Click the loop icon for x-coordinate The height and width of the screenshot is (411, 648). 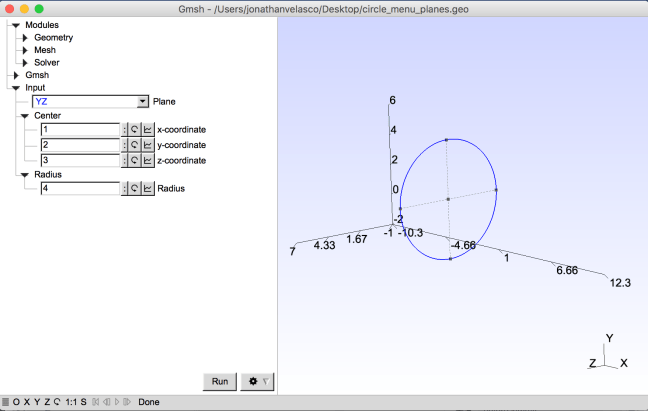134,130
